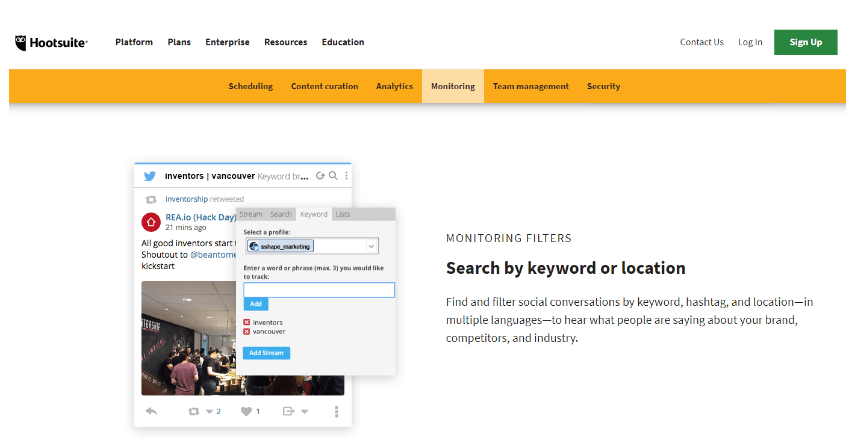
Task: Click the Twitter bird icon in stream header
Action: point(150,176)
